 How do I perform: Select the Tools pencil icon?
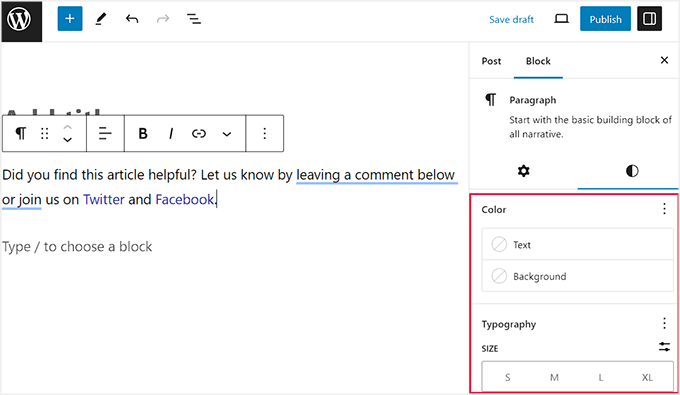[101, 19]
